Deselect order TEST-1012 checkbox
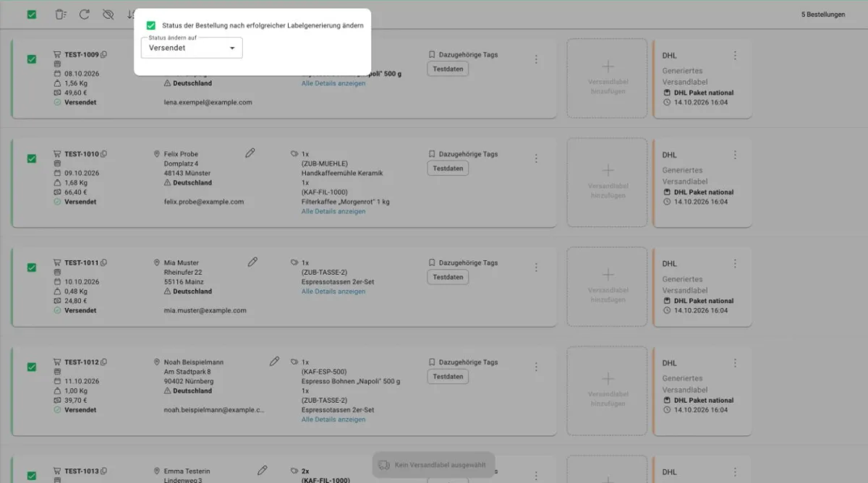Image resolution: width=868 pixels, height=483 pixels. 32,367
